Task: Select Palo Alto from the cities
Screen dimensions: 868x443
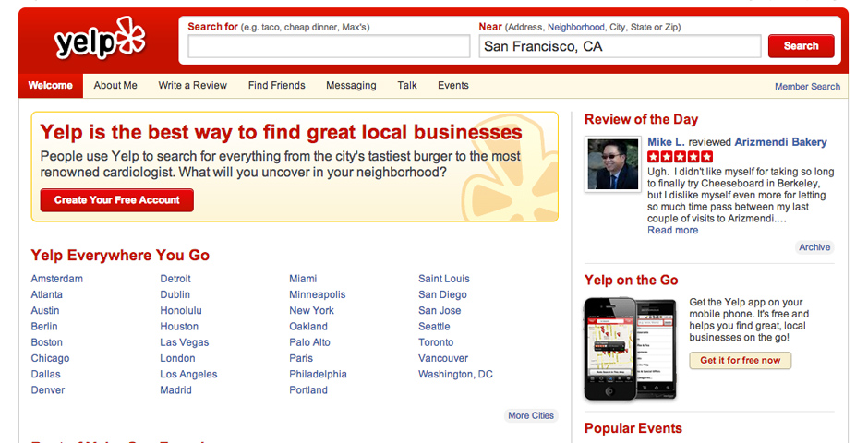Action: [x=309, y=342]
